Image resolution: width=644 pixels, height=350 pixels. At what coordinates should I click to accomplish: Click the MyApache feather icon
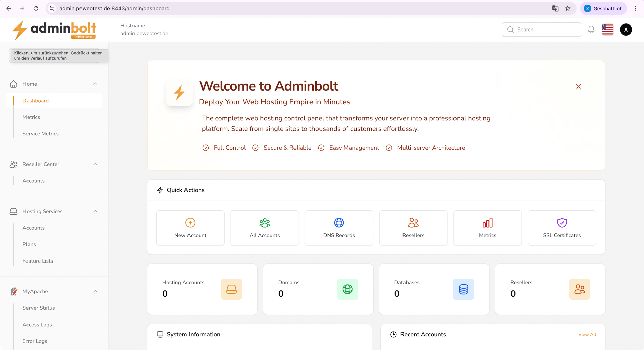point(13,291)
